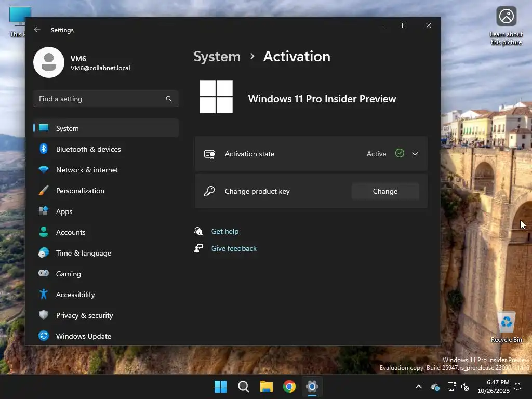
Task: Select System in the sidebar
Action: (106, 128)
